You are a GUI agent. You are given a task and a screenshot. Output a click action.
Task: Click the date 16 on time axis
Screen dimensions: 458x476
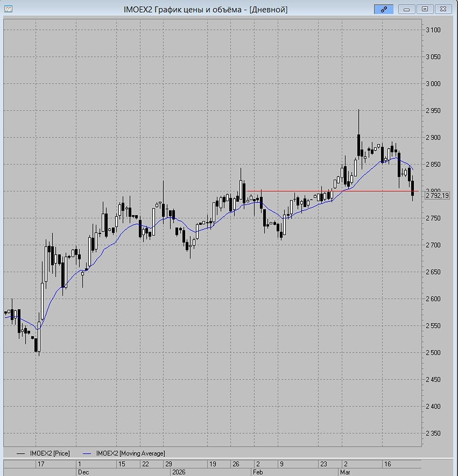387,464
